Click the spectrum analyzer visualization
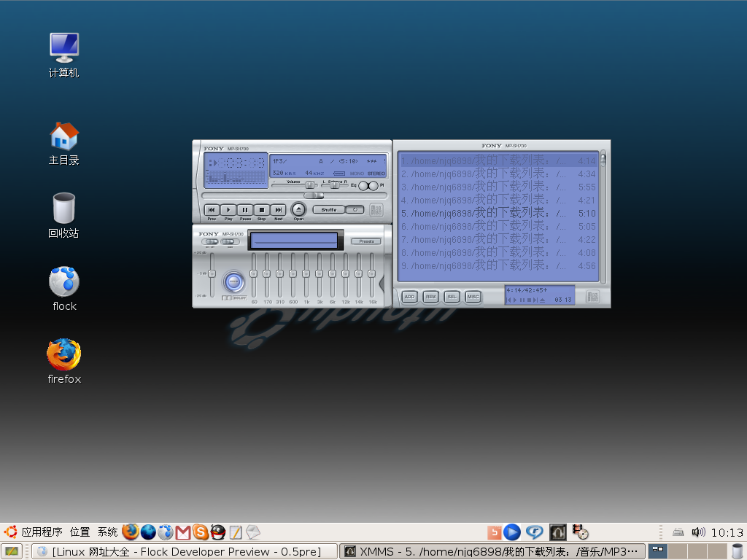 pos(237,178)
